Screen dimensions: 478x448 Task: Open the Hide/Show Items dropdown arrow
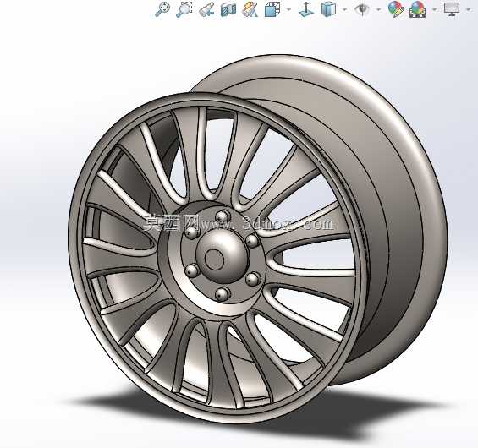379,9
